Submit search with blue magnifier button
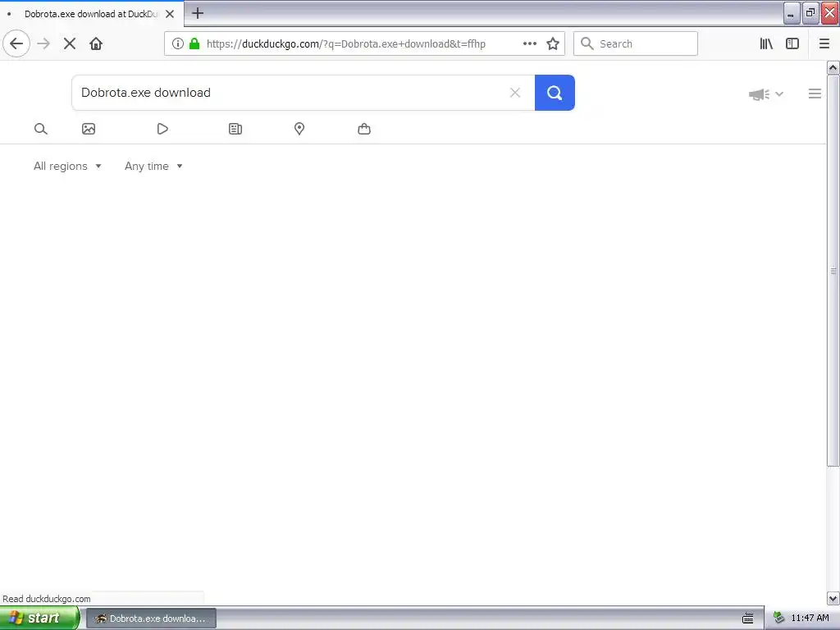This screenshot has height=630, width=840. point(555,93)
